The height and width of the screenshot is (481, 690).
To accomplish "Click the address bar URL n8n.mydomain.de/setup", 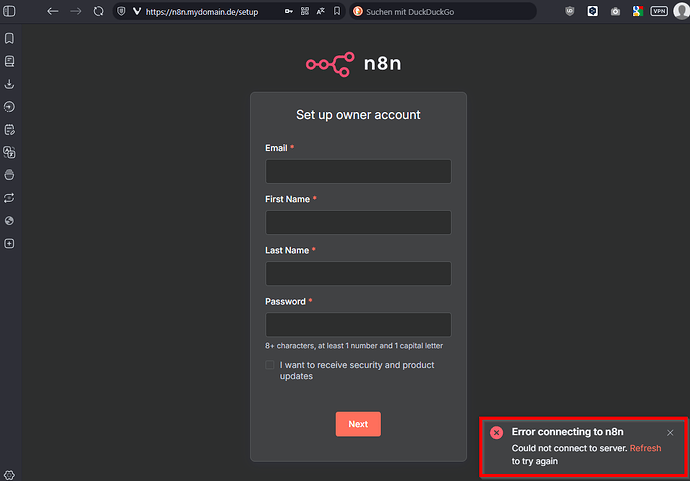I will [202, 12].
